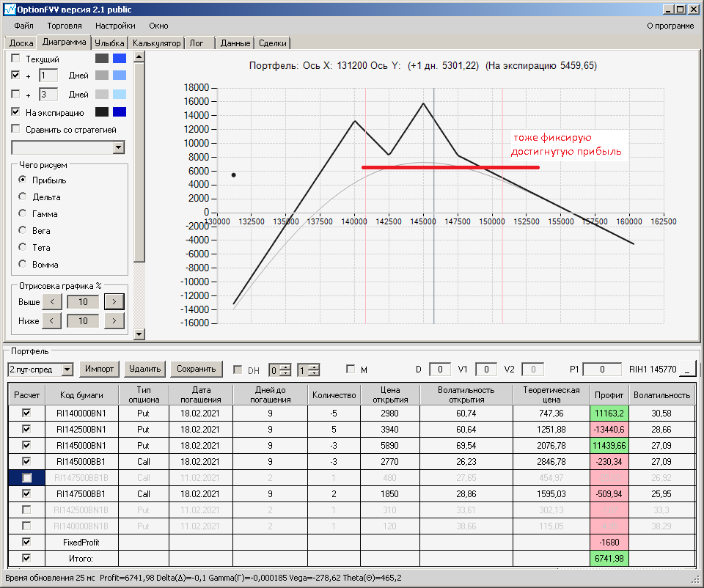Viewport: 704px width, 588px height.
Task: Open the Настройки menu
Action: coord(115,26)
